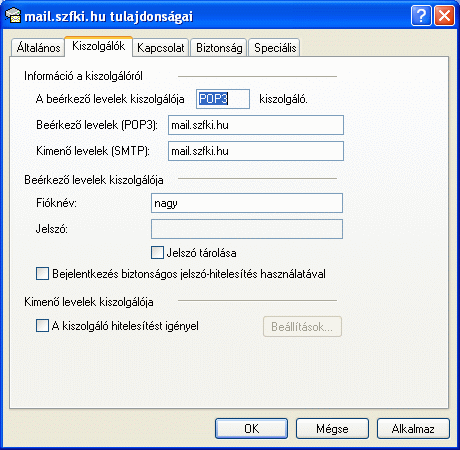Screen dimensions: 460x450
Task: Click the Kimenő levelek (SMTP) server field
Action: 256,151
